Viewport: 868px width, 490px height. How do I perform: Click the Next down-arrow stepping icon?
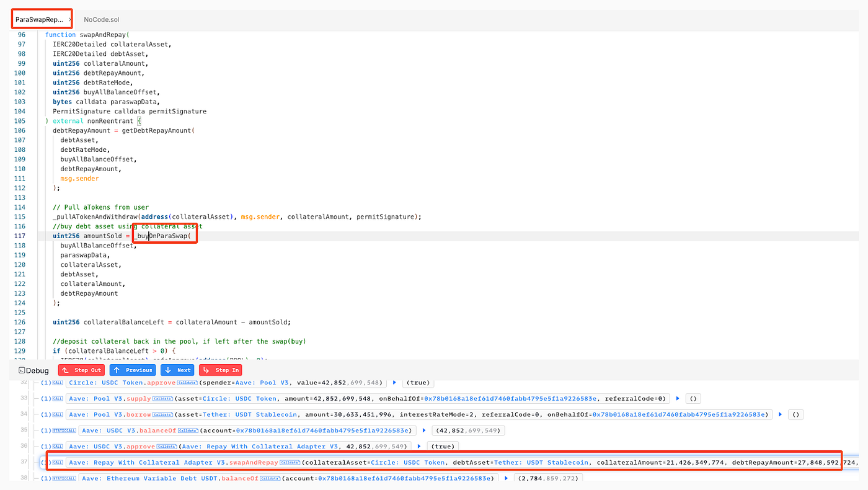pos(167,370)
